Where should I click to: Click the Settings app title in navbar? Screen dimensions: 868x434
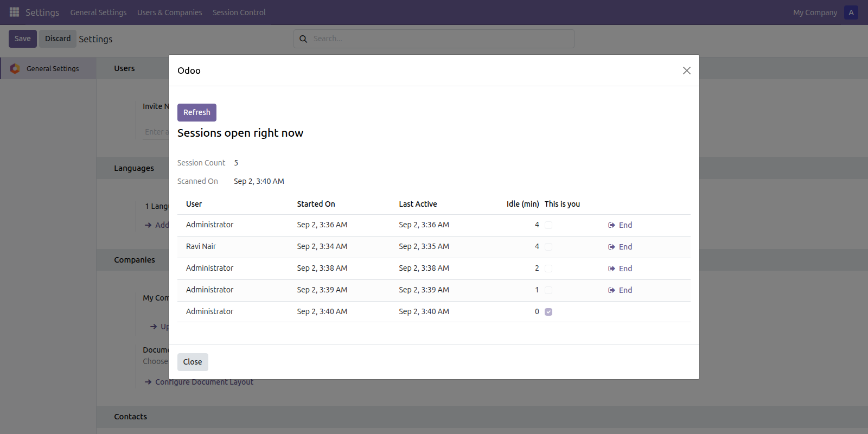[42, 12]
